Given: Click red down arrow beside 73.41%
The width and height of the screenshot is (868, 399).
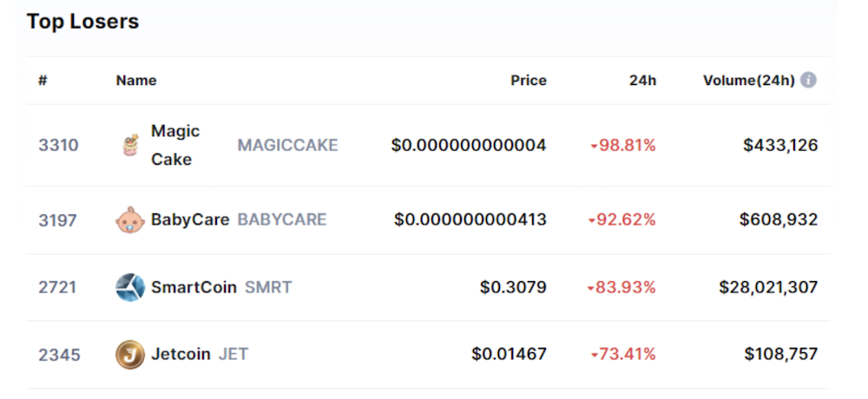Looking at the screenshot, I should coord(594,356).
